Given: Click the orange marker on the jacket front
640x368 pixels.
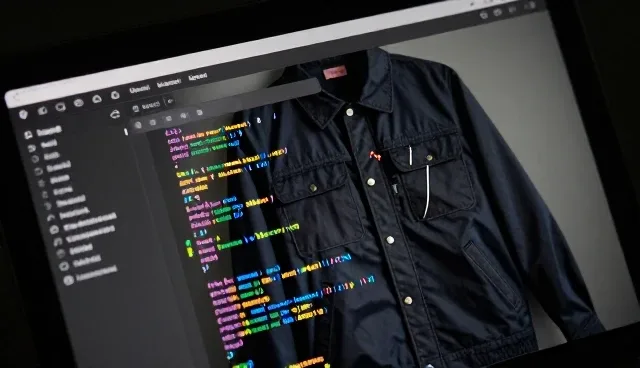Looking at the screenshot, I should pyautogui.click(x=375, y=155).
